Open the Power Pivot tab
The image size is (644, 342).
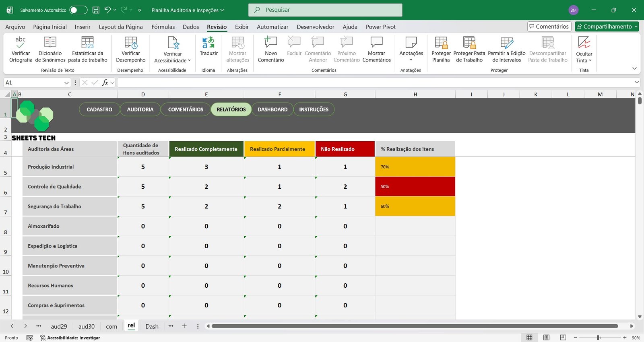381,27
